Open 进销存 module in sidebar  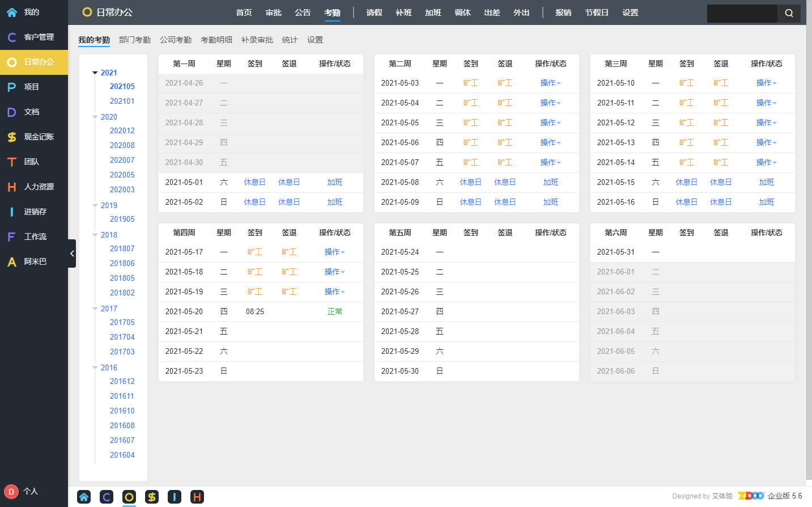pos(34,212)
